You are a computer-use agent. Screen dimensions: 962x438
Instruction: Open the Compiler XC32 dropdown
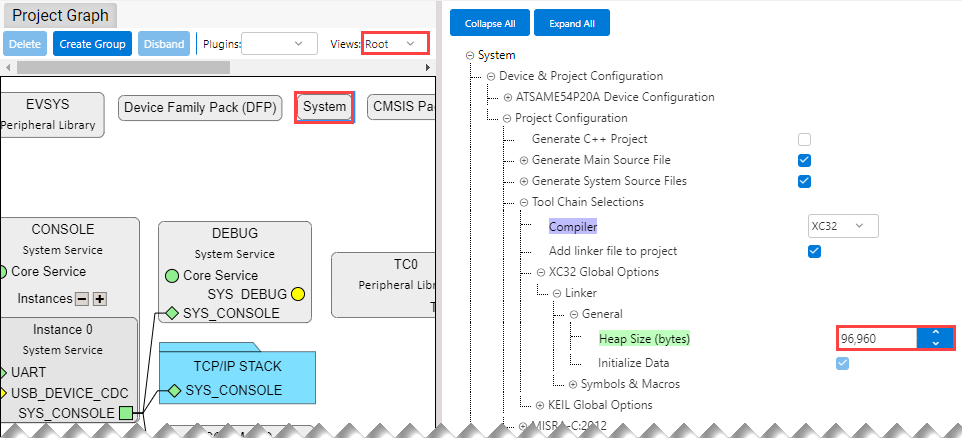[x=842, y=227]
